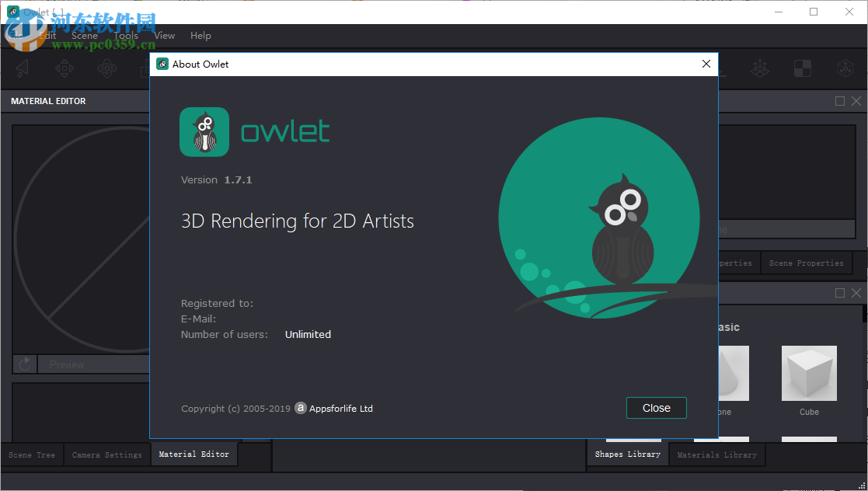The width and height of the screenshot is (868, 491).
Task: Click the Preview button
Action: [x=93, y=364]
